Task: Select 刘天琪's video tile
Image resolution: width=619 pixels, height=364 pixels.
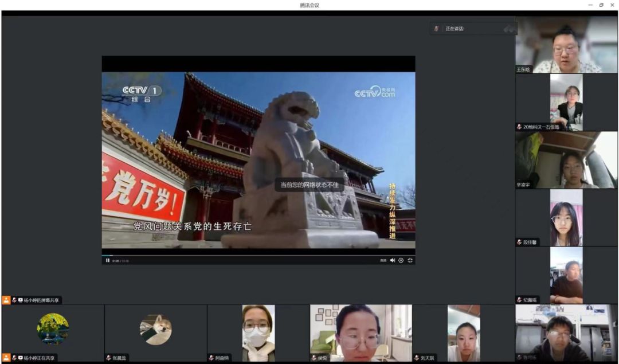Action: [464, 333]
